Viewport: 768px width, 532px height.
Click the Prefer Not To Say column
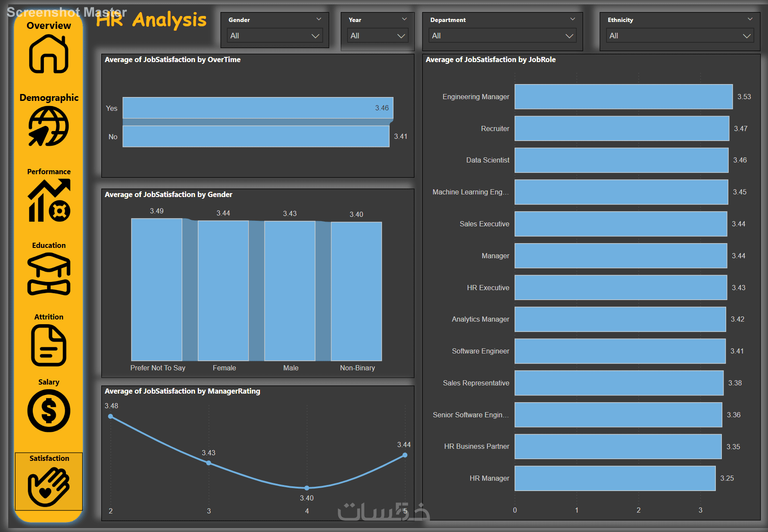click(x=156, y=289)
